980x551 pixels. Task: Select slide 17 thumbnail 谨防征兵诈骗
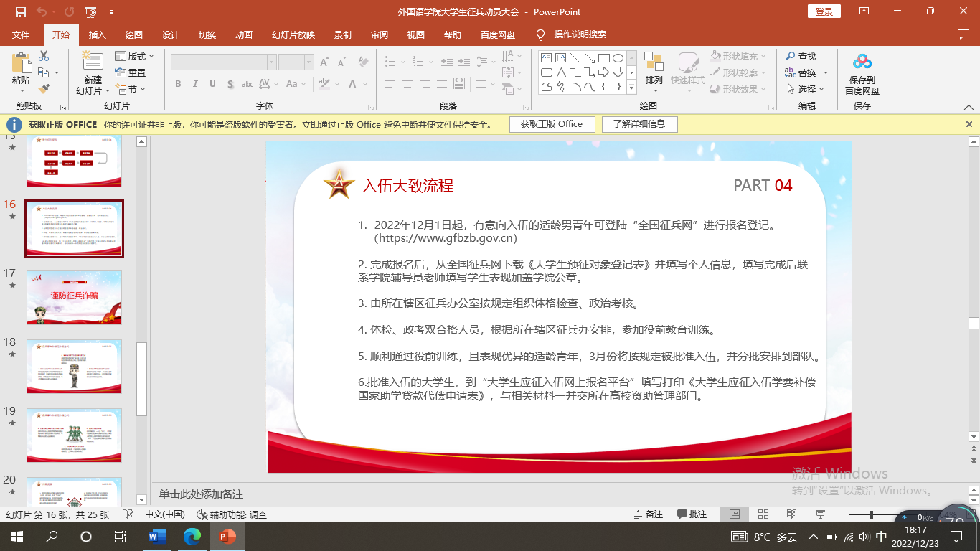pyautogui.click(x=74, y=297)
